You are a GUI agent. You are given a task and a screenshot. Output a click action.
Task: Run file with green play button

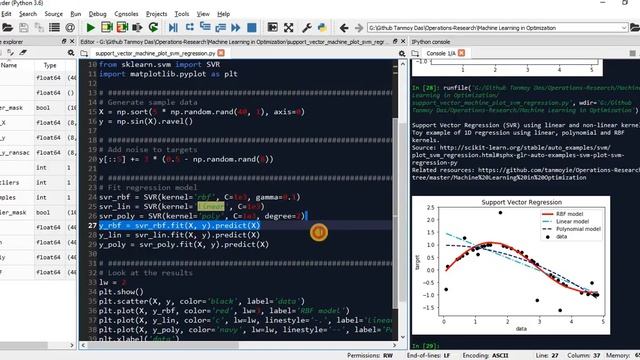91,28
